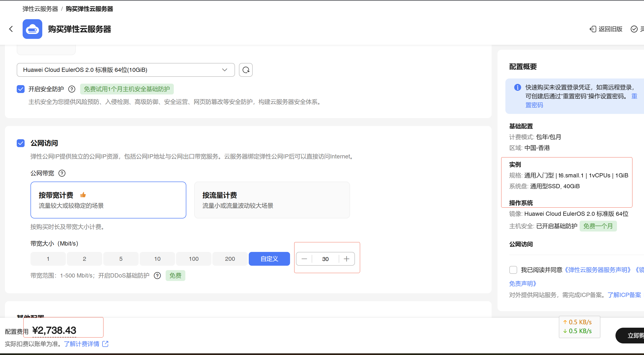Click the bandwidth value field showing 30
Screen dimensions: 644x355
click(325, 259)
